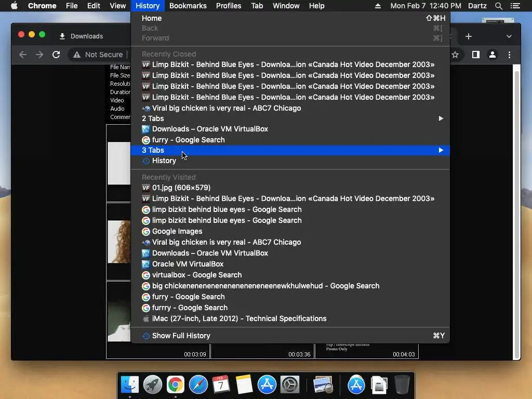Open iMac (27-inch, Late 2012) Technical Specifications
Image resolution: width=532 pixels, height=399 pixels.
click(x=290, y=318)
